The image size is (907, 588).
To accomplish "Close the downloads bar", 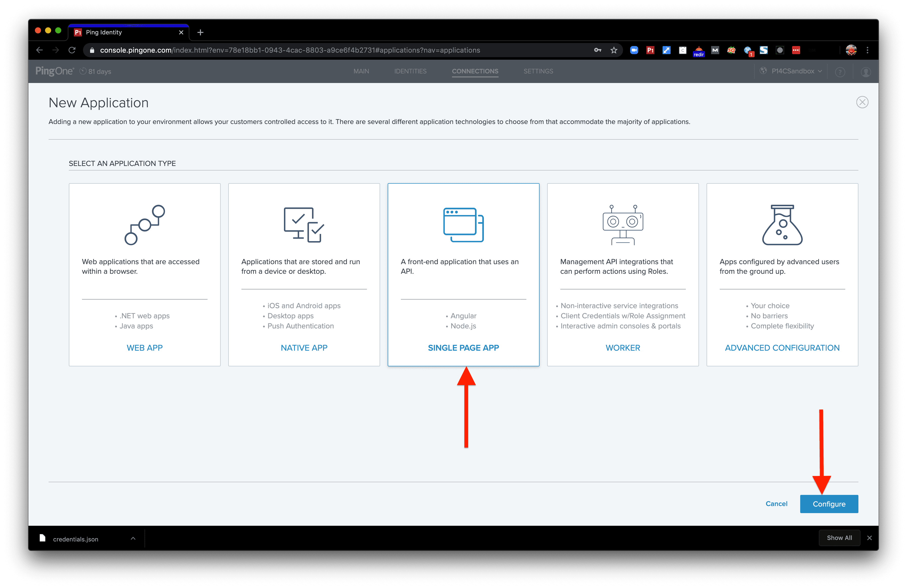I will click(869, 538).
